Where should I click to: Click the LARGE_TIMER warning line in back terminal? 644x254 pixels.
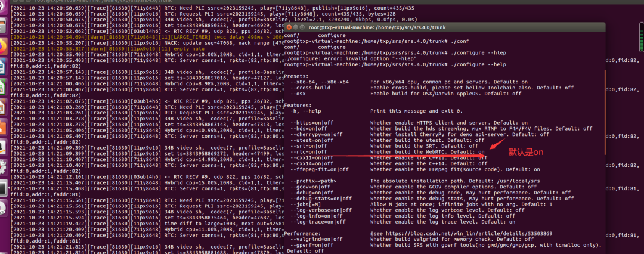click(147, 36)
